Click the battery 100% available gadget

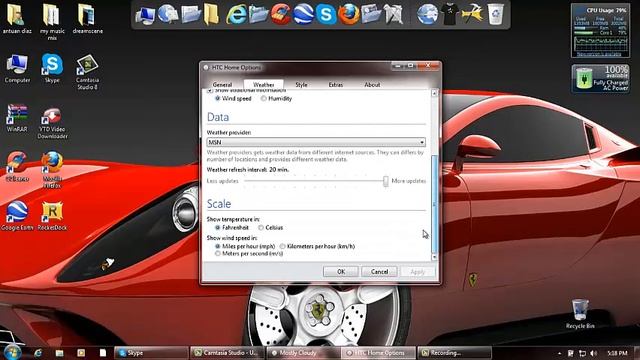(600, 78)
